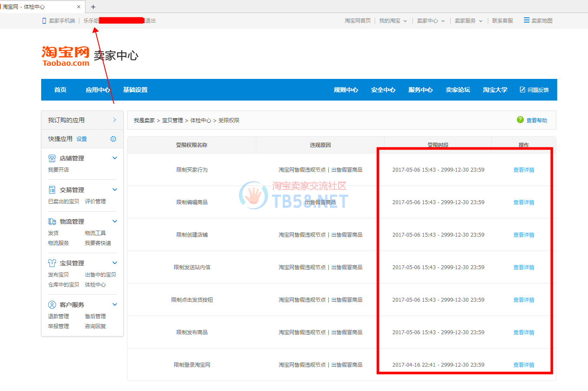Open 我要寄快递 link
Screen dimensions: 588x391
point(98,243)
